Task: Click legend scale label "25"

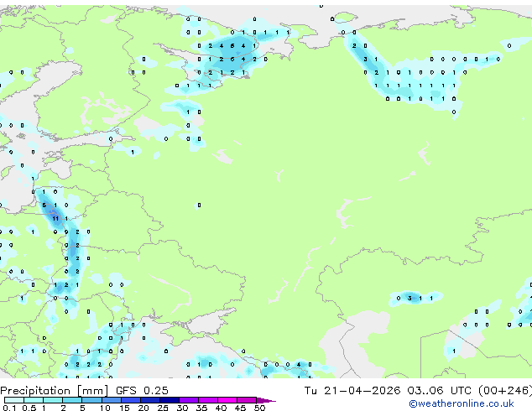Action: [x=163, y=408]
